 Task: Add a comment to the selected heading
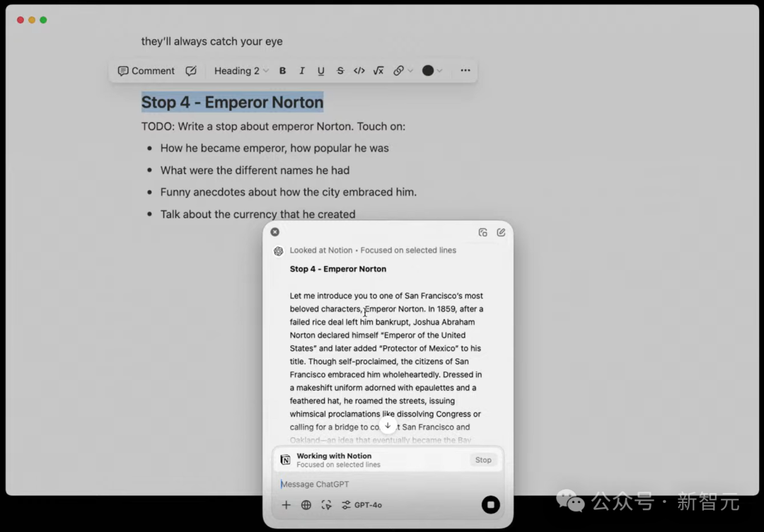pyautogui.click(x=146, y=71)
